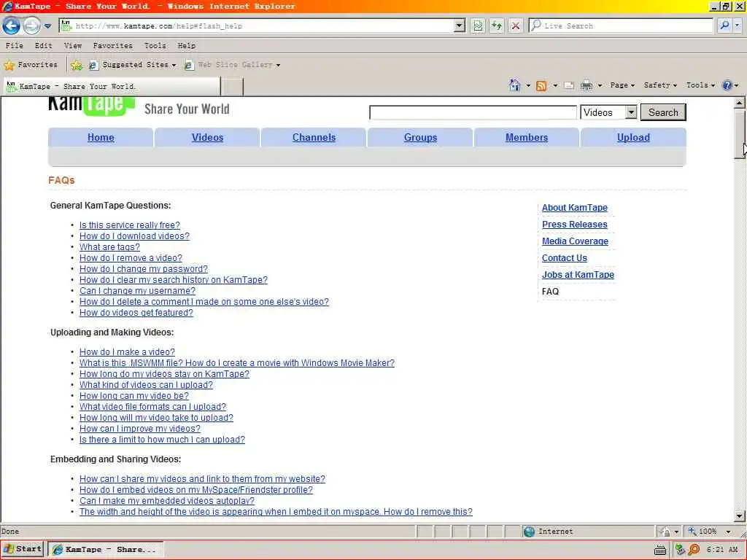Viewport: 747px width, 560px height.
Task: Open the Tools menu in menu bar
Action: (x=155, y=46)
